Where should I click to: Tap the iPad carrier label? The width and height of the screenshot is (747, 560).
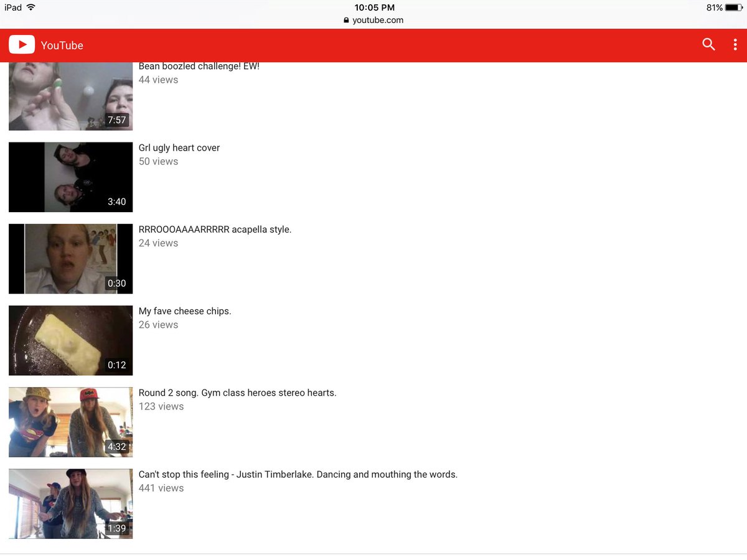(13, 7)
